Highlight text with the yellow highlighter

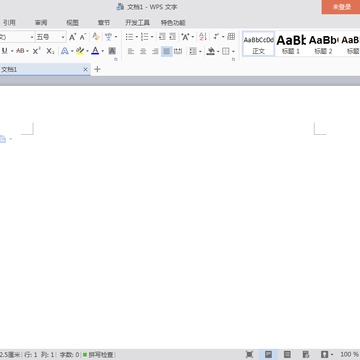tap(80, 51)
